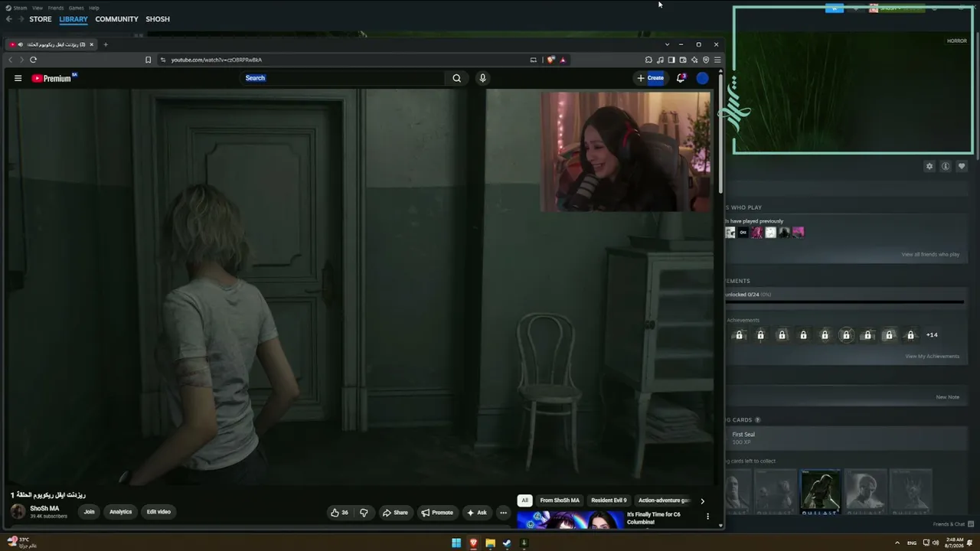980x551 pixels.
Task: Switch to the Steam STORE tab
Action: 41,19
